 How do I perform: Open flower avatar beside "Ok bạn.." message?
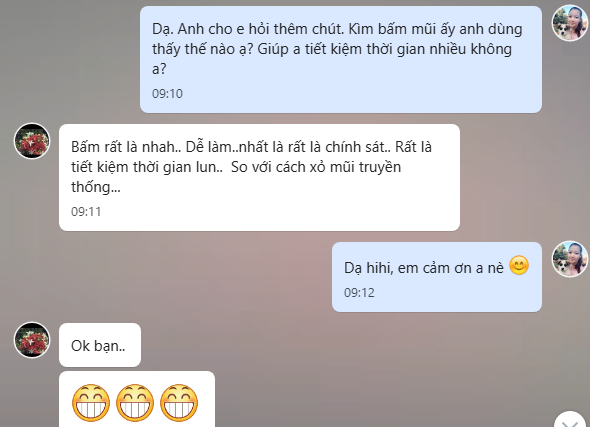[x=32, y=340]
